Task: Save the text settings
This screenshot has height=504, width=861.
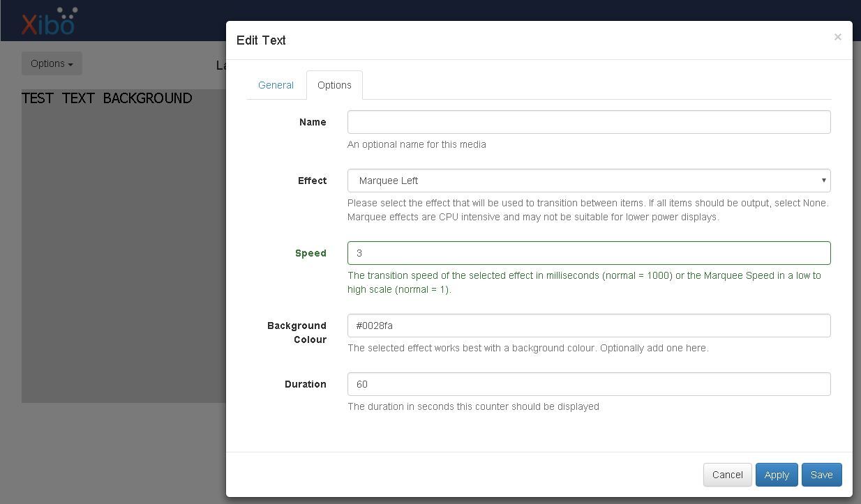Action: 821,475
